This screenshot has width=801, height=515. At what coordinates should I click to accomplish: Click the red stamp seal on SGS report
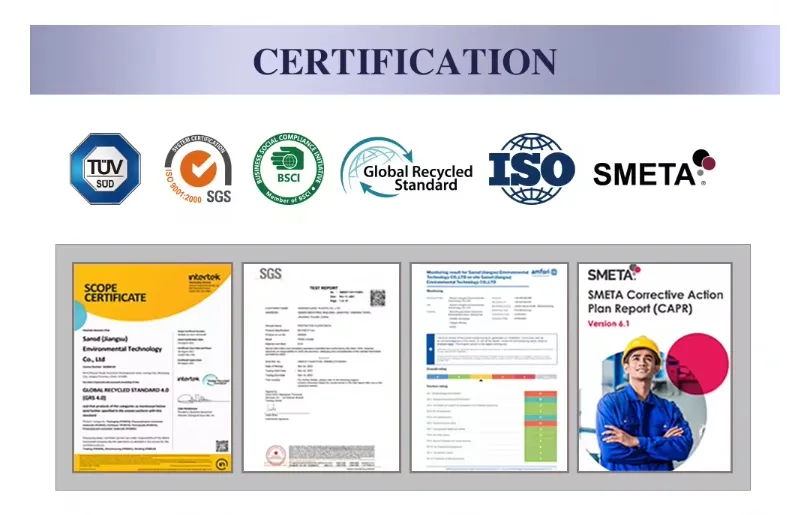point(275,455)
